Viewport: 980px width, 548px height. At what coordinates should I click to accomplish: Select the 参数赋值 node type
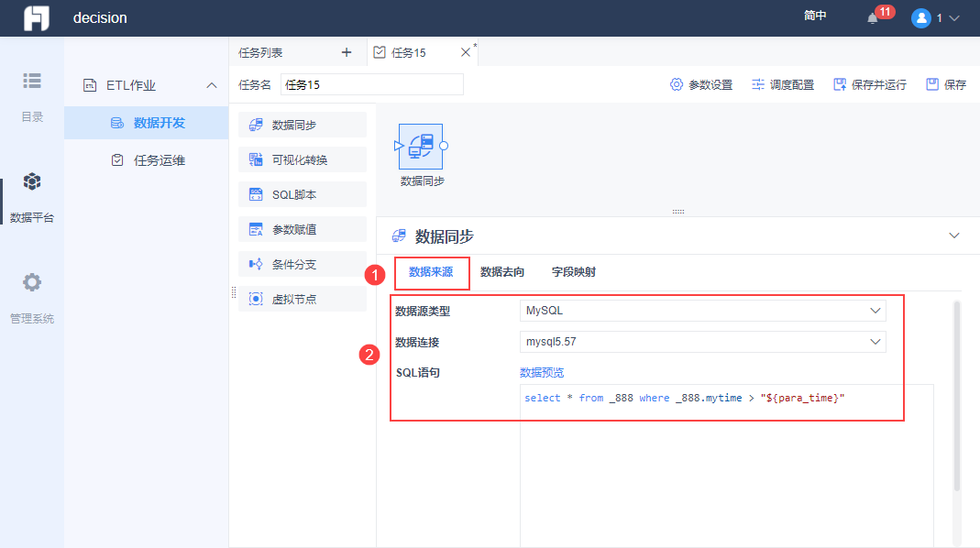pos(303,229)
